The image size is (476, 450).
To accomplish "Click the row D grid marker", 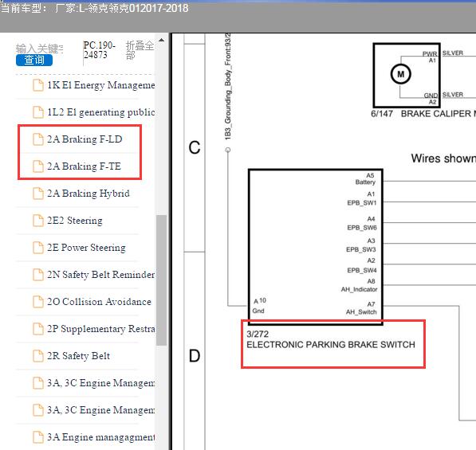I will click(195, 356).
